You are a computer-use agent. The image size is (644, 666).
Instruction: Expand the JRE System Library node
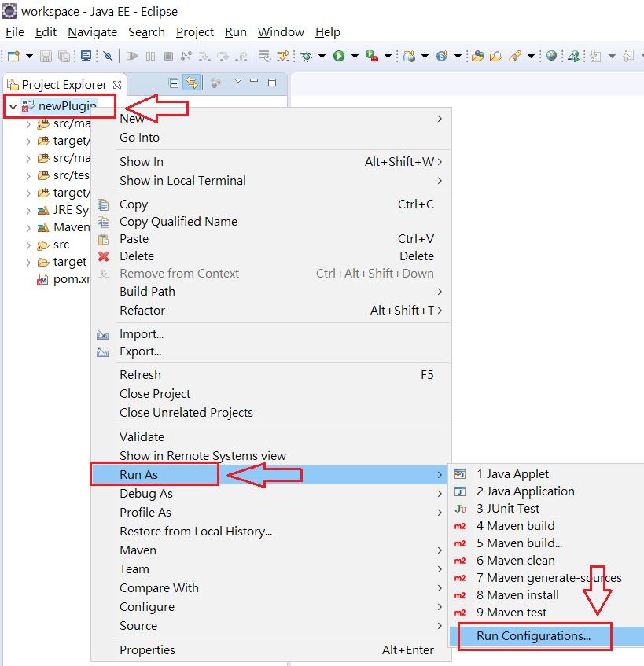(28, 210)
